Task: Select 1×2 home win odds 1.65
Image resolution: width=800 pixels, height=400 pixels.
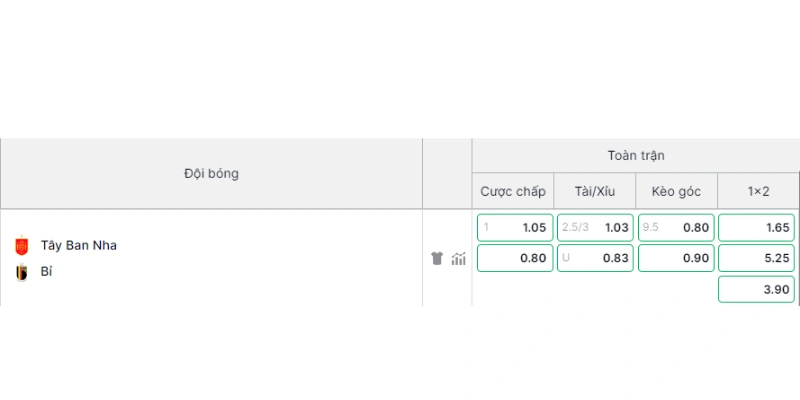Action: click(x=756, y=228)
